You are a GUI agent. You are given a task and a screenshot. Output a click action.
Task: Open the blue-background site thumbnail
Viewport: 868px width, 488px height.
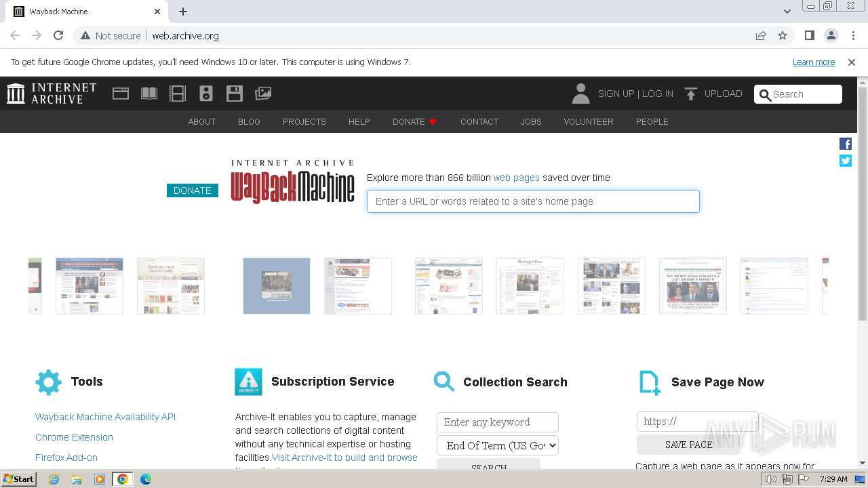[x=277, y=286]
